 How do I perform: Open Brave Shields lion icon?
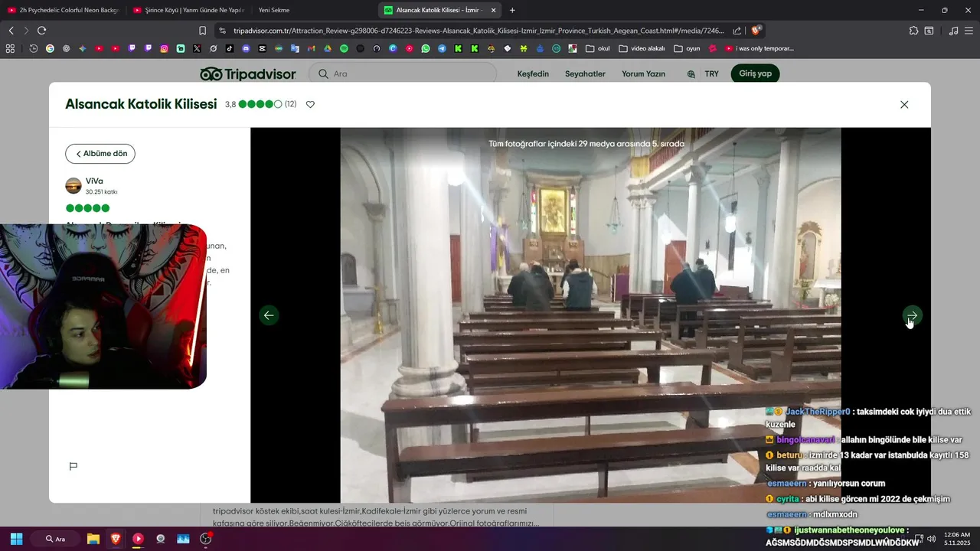pos(756,31)
